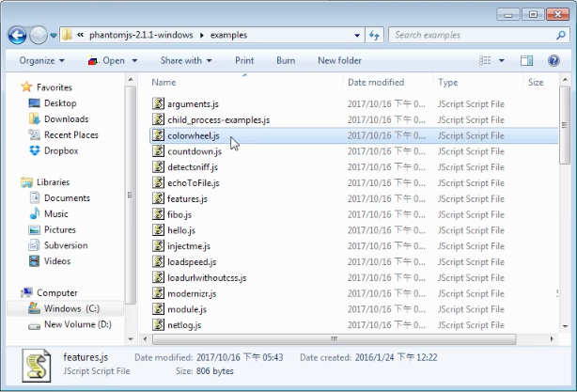Open the address bar history dropdown
The height and width of the screenshot is (392, 577).
(357, 36)
